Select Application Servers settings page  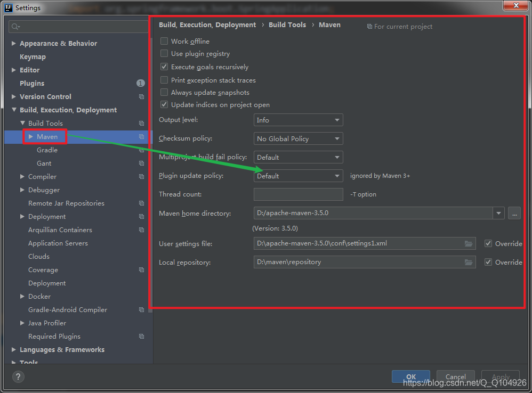pyautogui.click(x=58, y=243)
